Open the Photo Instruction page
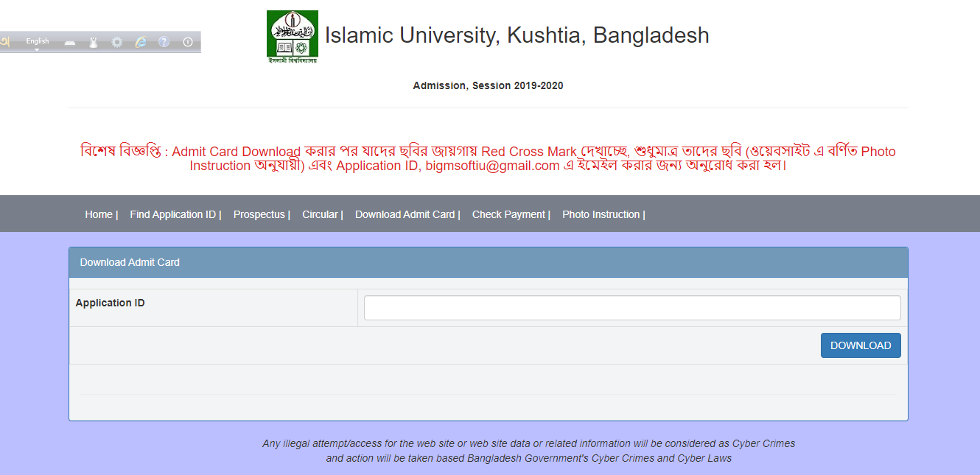Viewport: 980px width, 475px height. click(x=600, y=214)
